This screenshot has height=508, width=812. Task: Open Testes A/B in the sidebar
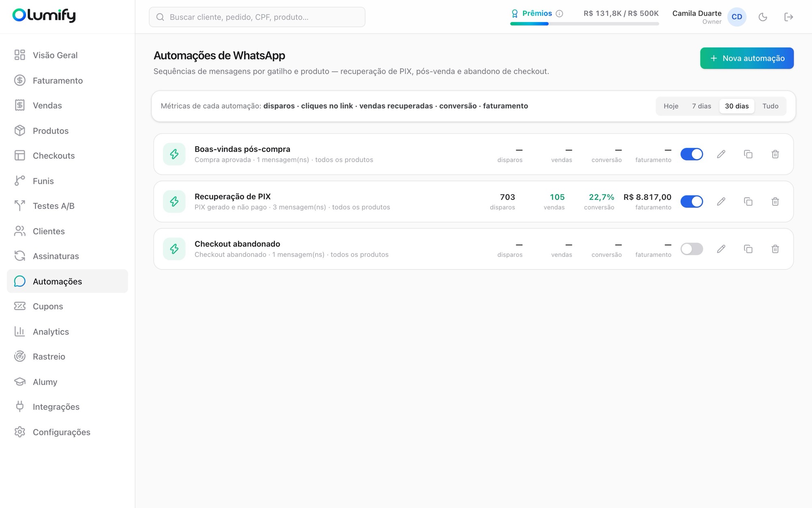pos(67,206)
